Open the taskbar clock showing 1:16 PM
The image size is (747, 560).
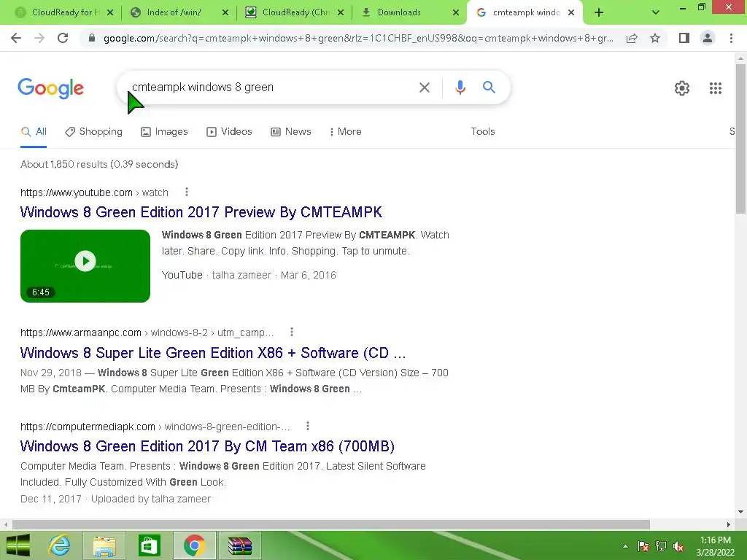715,546
